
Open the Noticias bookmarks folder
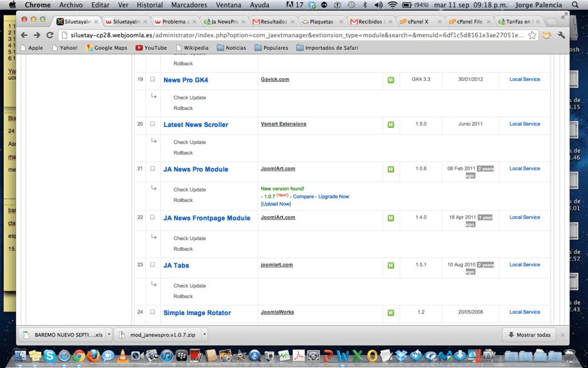tap(231, 48)
